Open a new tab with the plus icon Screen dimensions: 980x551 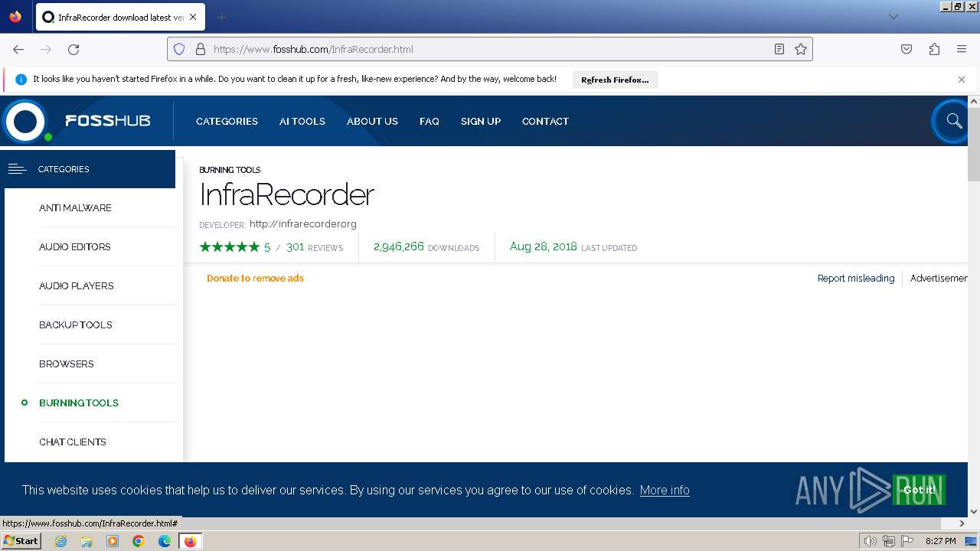click(221, 17)
